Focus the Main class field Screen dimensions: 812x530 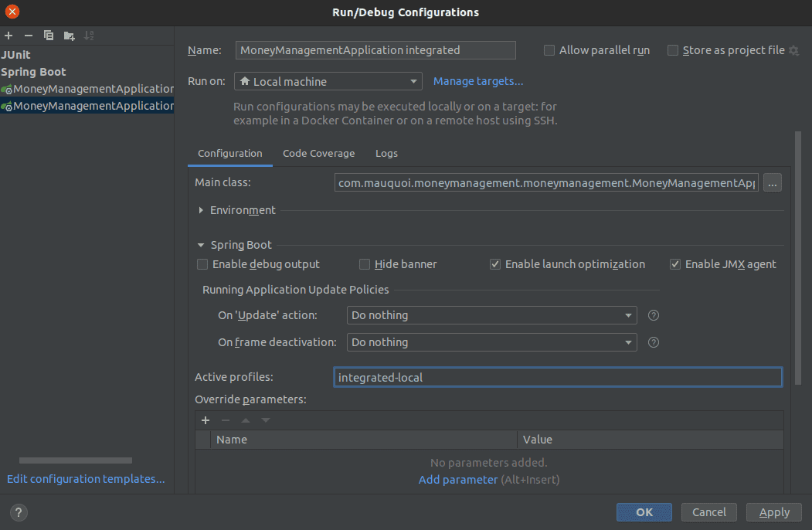(x=546, y=183)
